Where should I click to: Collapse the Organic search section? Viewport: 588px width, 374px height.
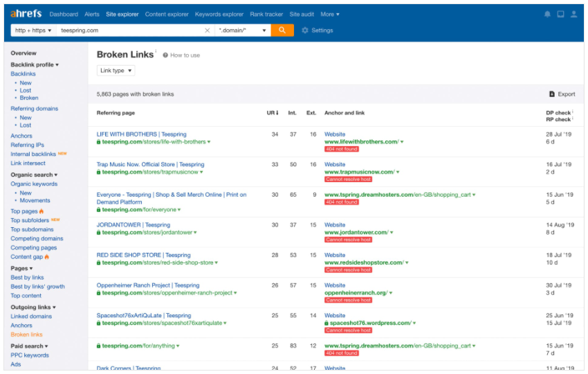[x=34, y=175]
